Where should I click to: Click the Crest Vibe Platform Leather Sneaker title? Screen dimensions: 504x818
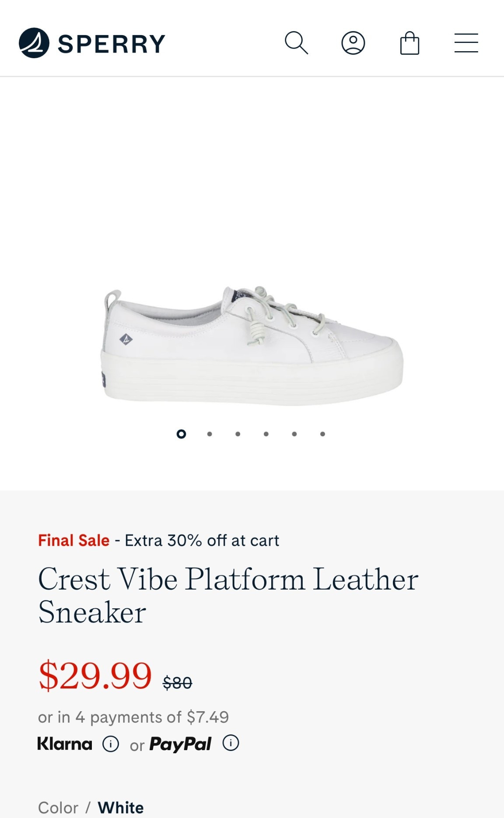click(228, 595)
